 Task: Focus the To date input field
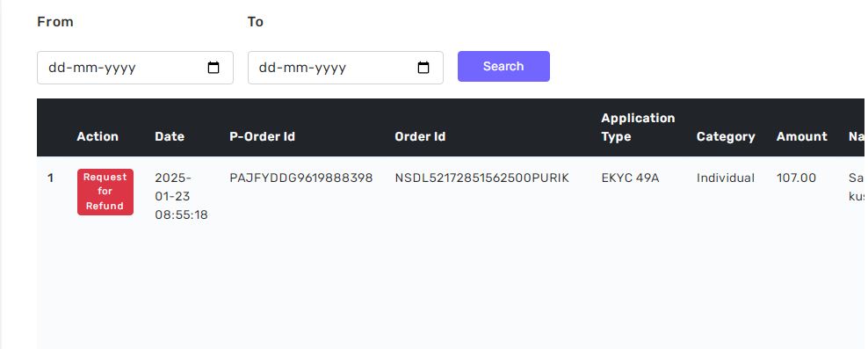(x=345, y=68)
